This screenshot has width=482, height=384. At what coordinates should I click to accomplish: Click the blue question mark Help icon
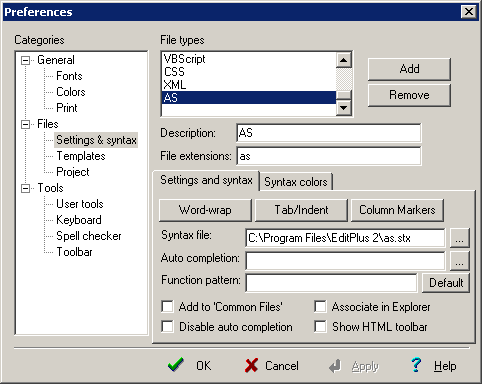416,365
